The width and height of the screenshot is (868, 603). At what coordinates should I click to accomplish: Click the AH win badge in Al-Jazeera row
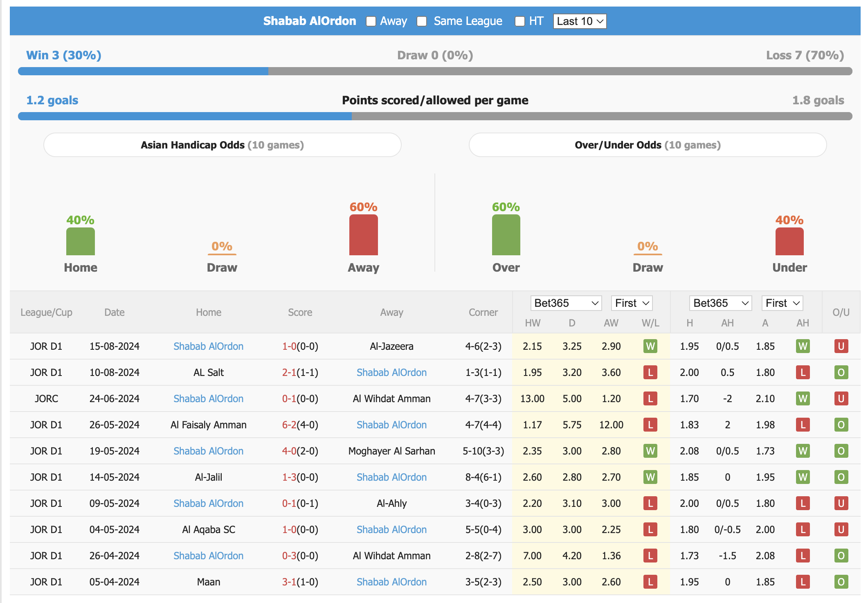point(803,346)
